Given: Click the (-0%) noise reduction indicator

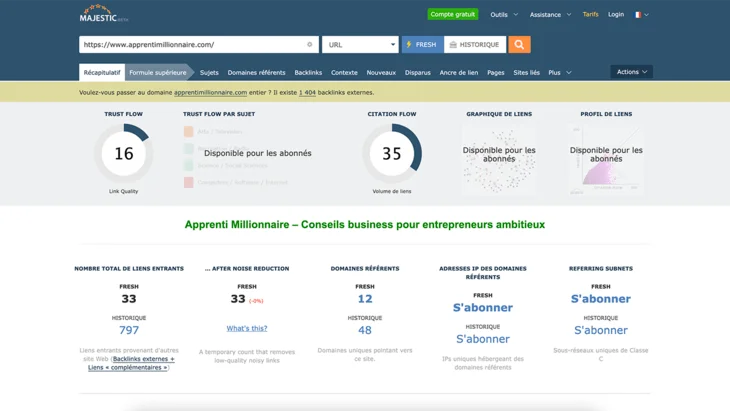Looking at the screenshot, I should click(x=256, y=301).
